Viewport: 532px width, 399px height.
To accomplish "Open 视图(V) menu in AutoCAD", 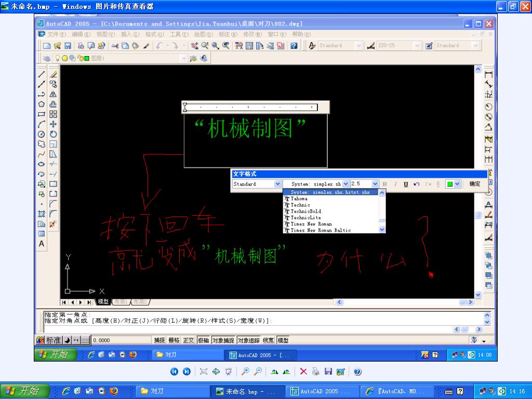I will (x=105, y=34).
